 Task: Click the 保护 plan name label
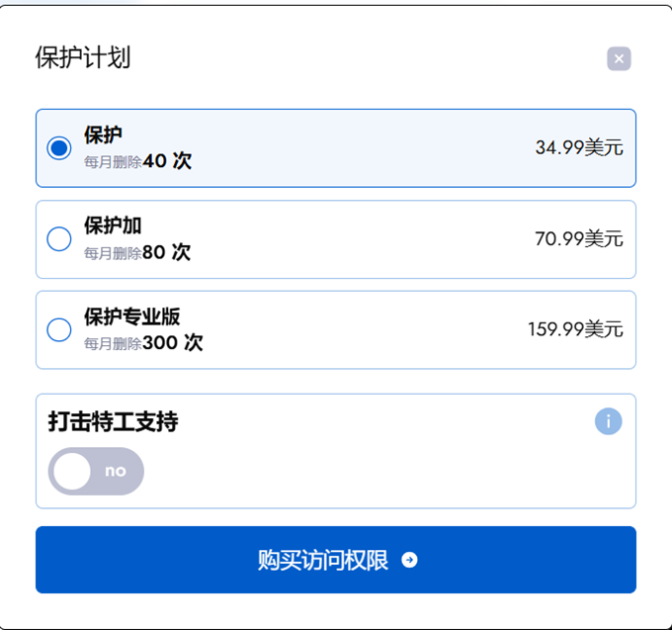click(104, 135)
